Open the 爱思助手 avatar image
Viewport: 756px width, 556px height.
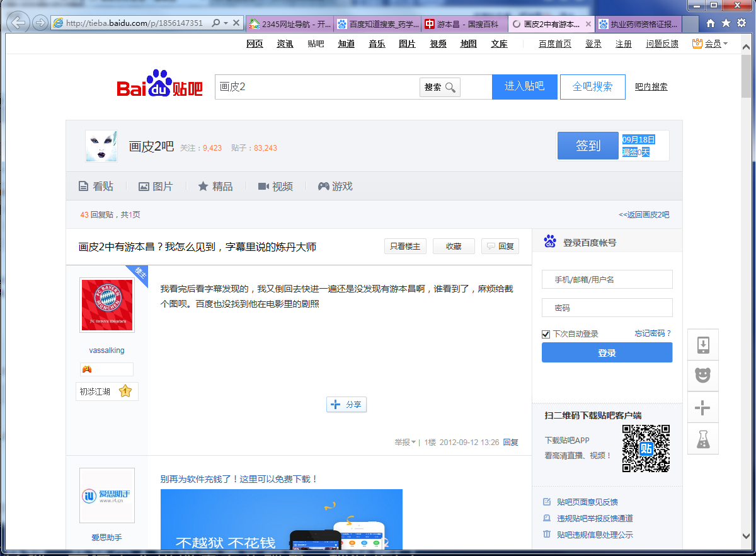click(x=106, y=495)
